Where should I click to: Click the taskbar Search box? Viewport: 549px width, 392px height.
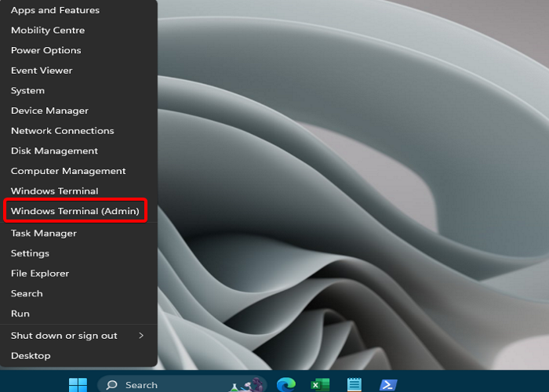182,385
